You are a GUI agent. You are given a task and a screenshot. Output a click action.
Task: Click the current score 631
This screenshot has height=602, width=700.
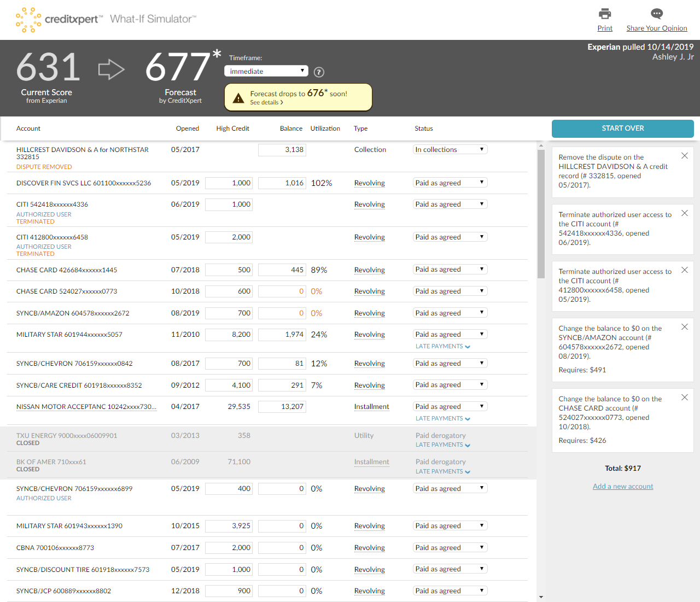click(x=48, y=67)
